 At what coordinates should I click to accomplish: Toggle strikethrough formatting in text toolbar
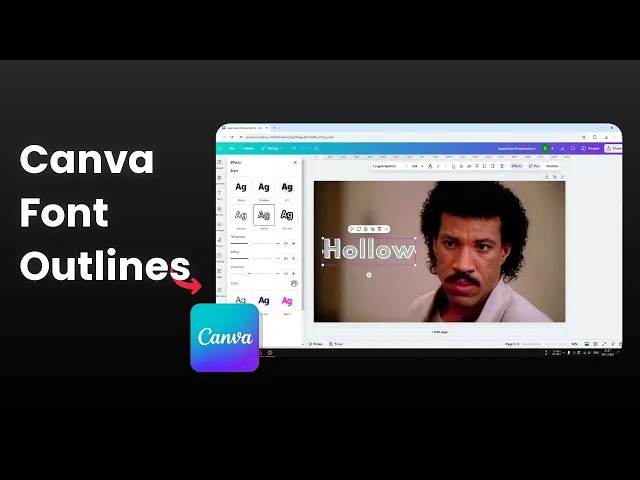(461, 166)
